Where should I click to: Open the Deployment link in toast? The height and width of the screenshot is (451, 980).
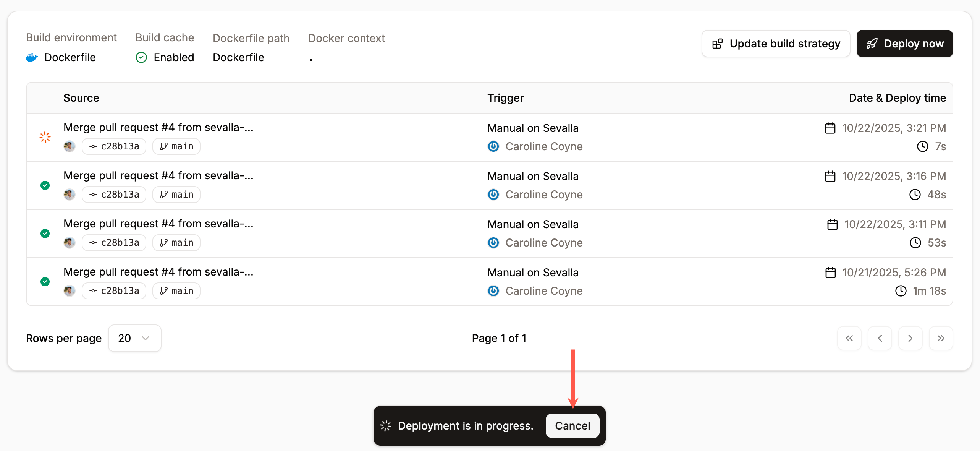pyautogui.click(x=429, y=426)
